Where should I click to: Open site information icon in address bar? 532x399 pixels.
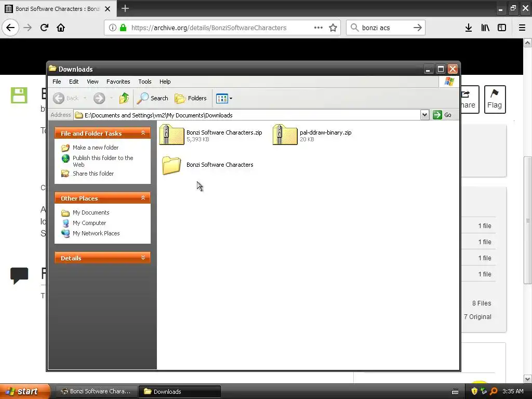[x=113, y=28]
